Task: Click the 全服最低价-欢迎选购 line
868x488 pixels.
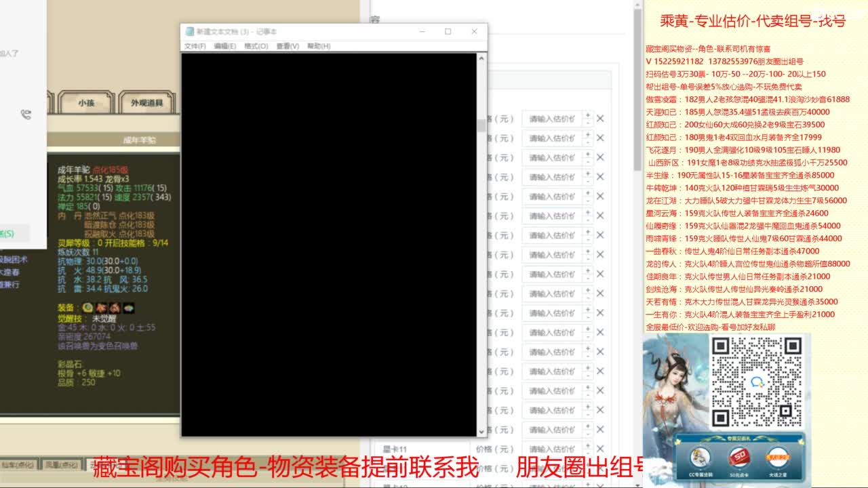Action: click(711, 327)
